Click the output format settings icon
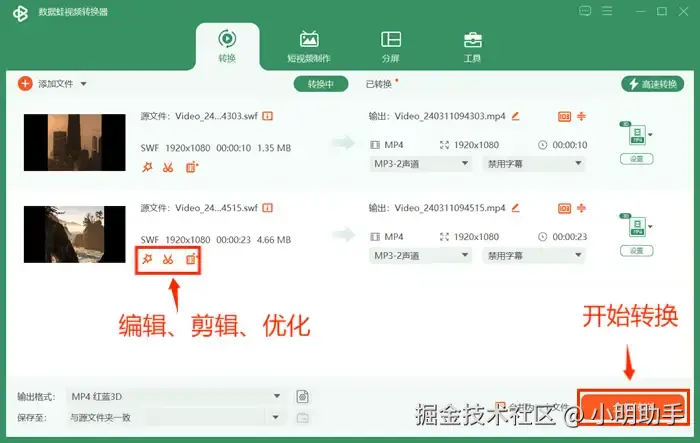This screenshot has height=443, width=700. (x=303, y=397)
